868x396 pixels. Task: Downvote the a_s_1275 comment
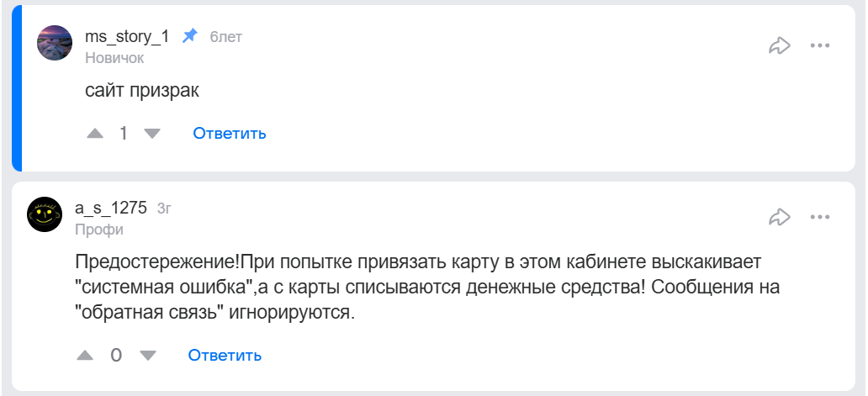[x=148, y=356]
